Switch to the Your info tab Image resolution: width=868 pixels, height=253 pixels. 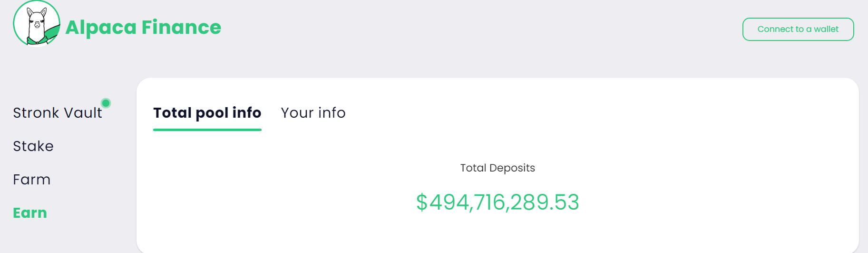point(313,113)
